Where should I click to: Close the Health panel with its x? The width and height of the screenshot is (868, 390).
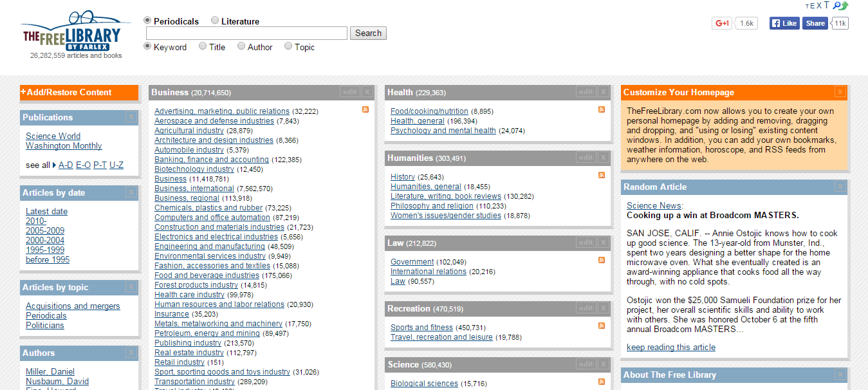pyautogui.click(x=603, y=92)
